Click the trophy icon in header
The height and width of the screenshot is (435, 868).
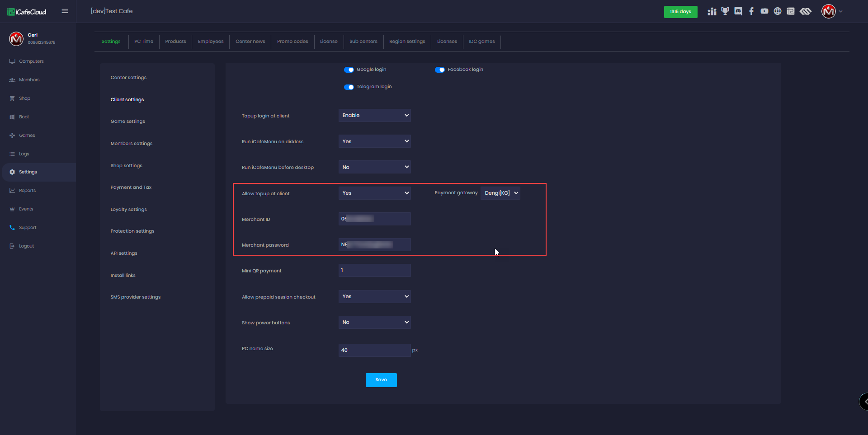[x=725, y=11]
